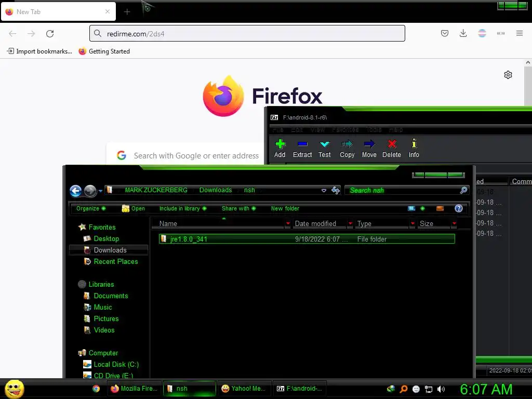
Task: Click the network tray icon
Action: tap(429, 389)
